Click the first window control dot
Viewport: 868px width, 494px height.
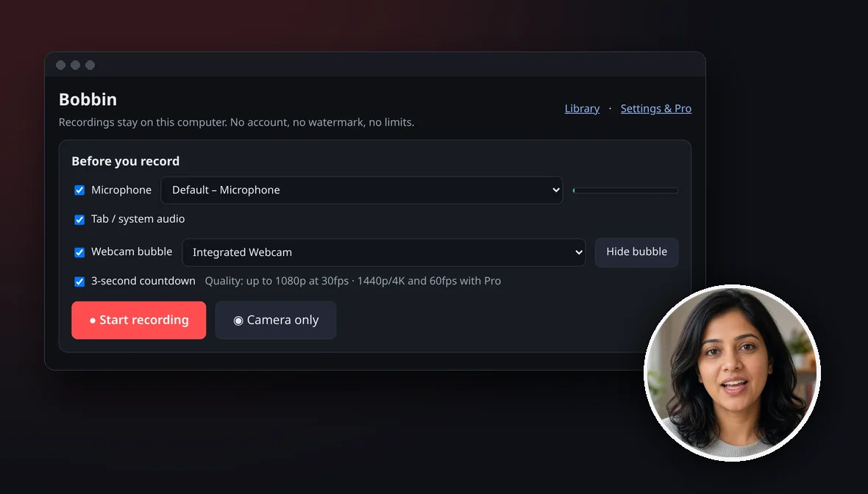[61, 65]
